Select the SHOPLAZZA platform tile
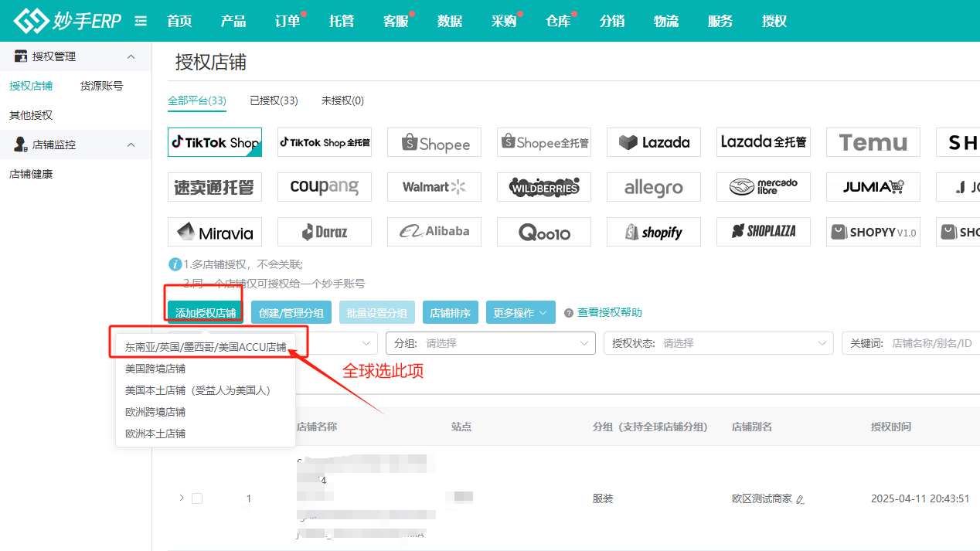 click(x=764, y=232)
